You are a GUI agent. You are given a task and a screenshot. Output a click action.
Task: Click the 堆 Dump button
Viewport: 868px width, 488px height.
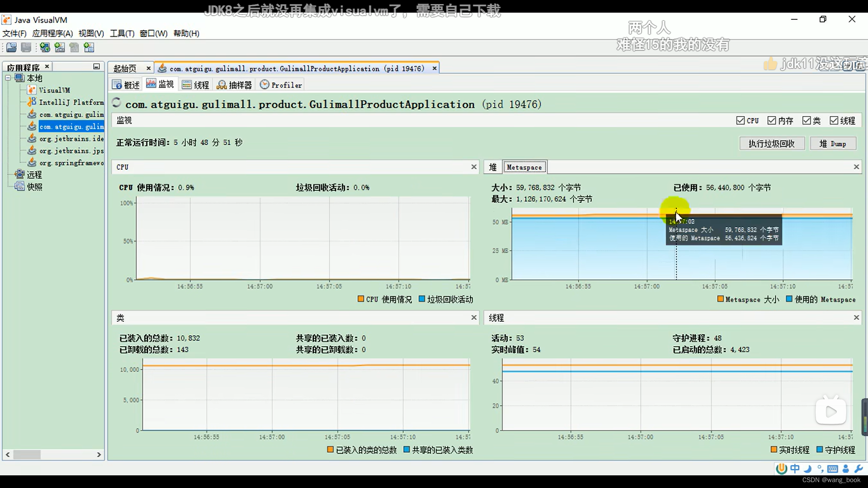832,144
